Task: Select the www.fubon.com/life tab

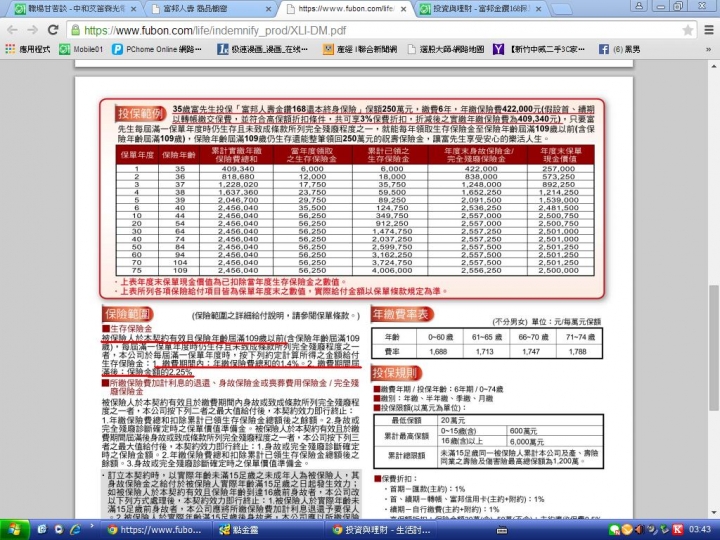Action: pyautogui.click(x=347, y=9)
